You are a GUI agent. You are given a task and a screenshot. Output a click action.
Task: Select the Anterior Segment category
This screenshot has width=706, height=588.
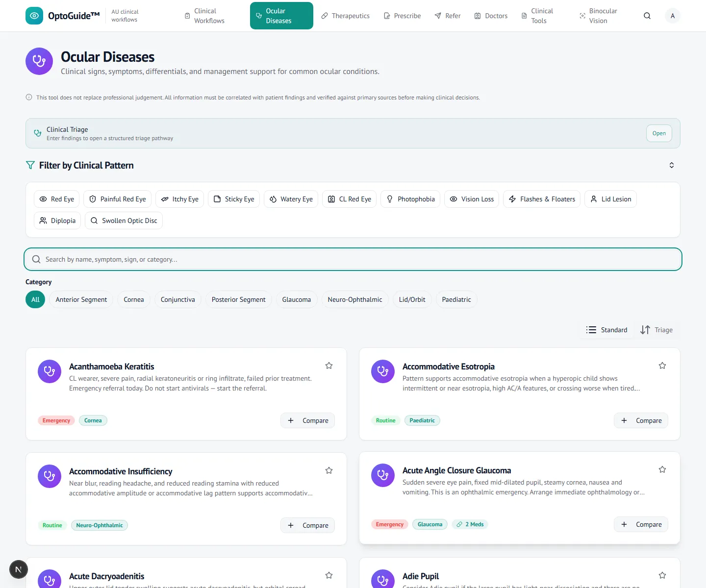coord(81,299)
